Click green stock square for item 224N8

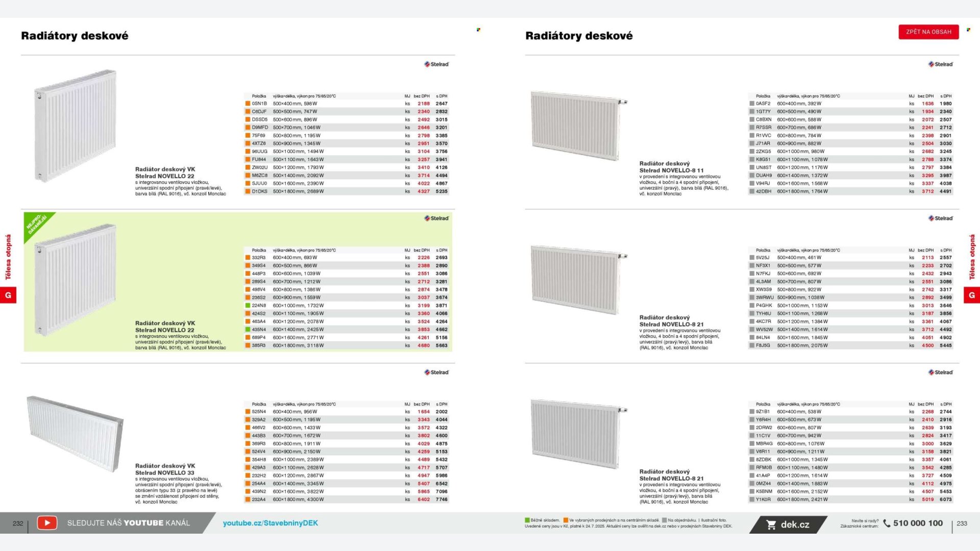tap(248, 306)
